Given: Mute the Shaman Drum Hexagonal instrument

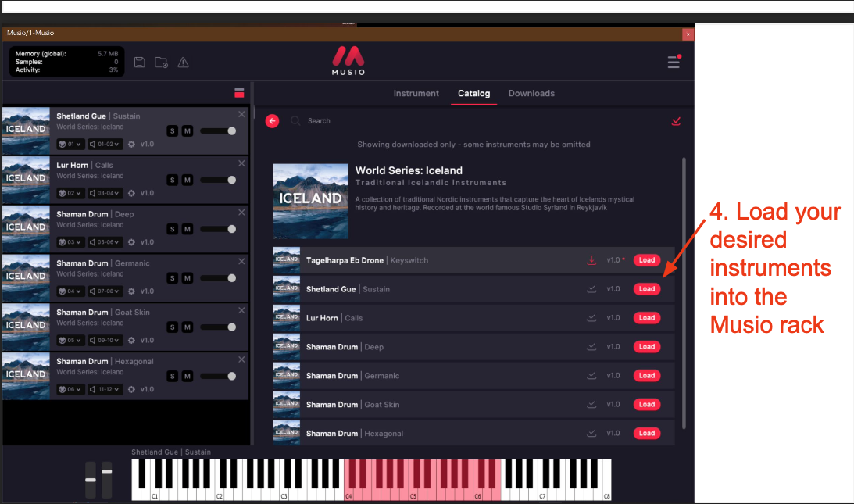Looking at the screenshot, I should [x=188, y=376].
